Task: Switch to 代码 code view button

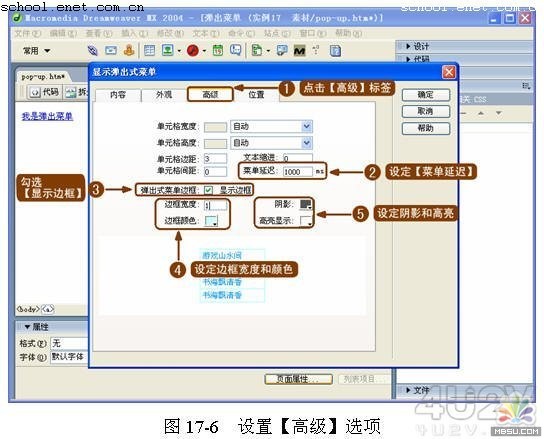Action: tap(45, 92)
